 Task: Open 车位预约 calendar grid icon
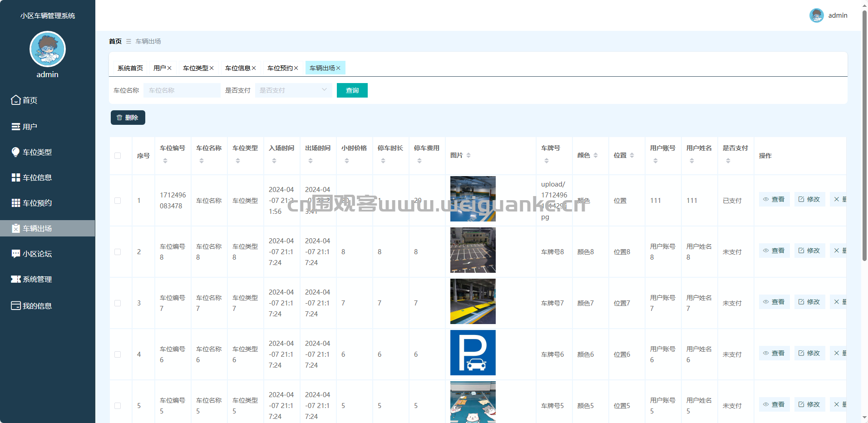(16, 203)
